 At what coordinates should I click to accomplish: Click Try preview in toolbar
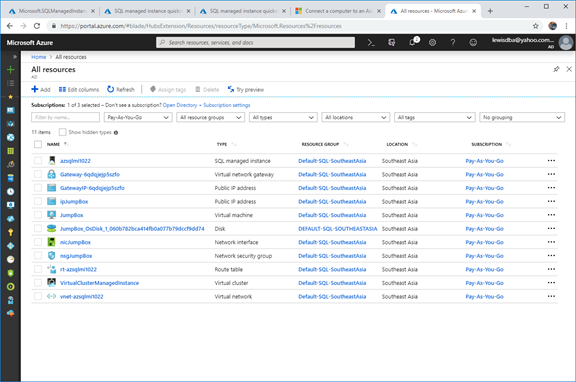tap(246, 89)
